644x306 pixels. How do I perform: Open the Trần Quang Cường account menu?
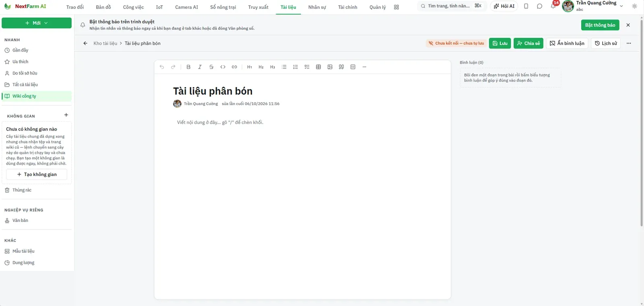(x=593, y=6)
